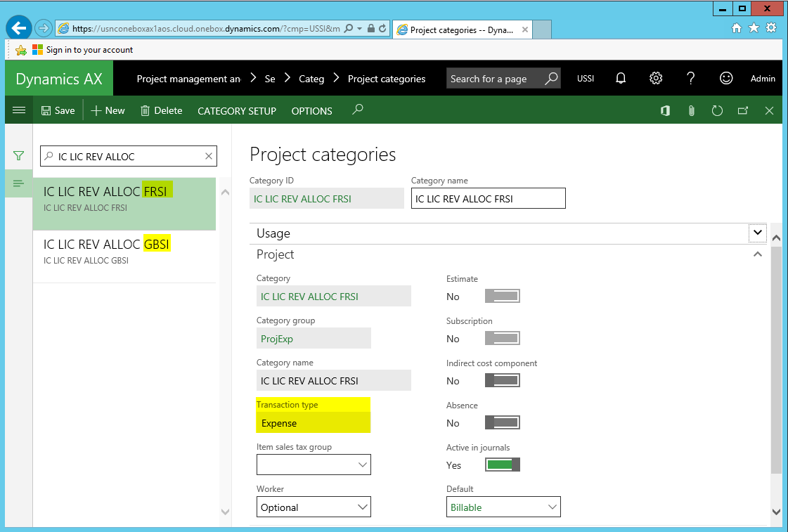The width and height of the screenshot is (788, 532).
Task: Open the settings gear icon
Action: point(656,79)
